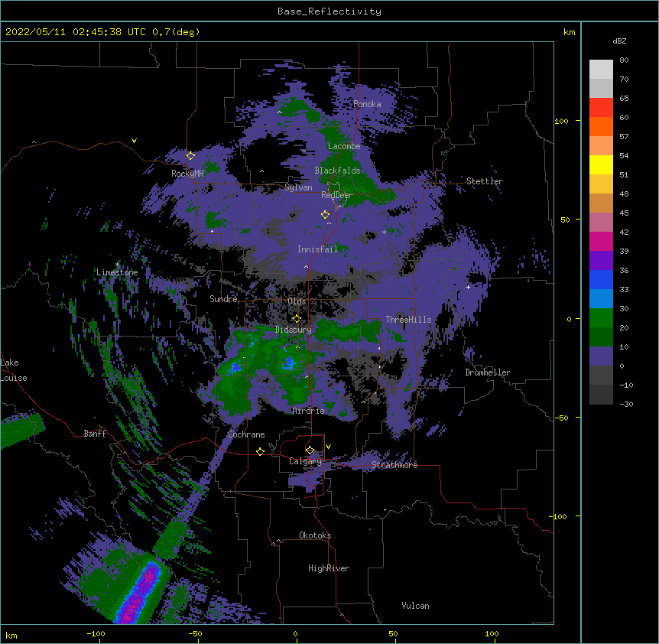The image size is (659, 644).
Task: Click the yellow diamond marker near RockyMH
Action: [190, 156]
